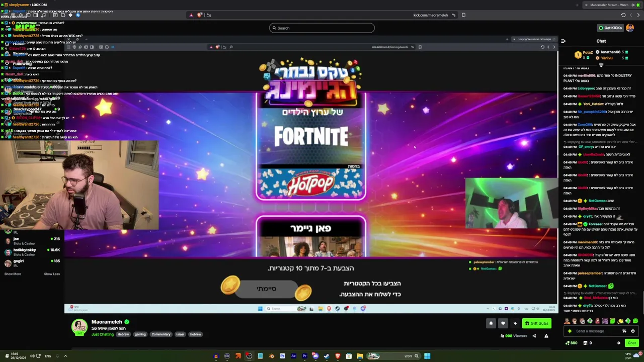Open the Blender icon on taskbar
Screen dimensions: 644x362
[x=271, y=356]
